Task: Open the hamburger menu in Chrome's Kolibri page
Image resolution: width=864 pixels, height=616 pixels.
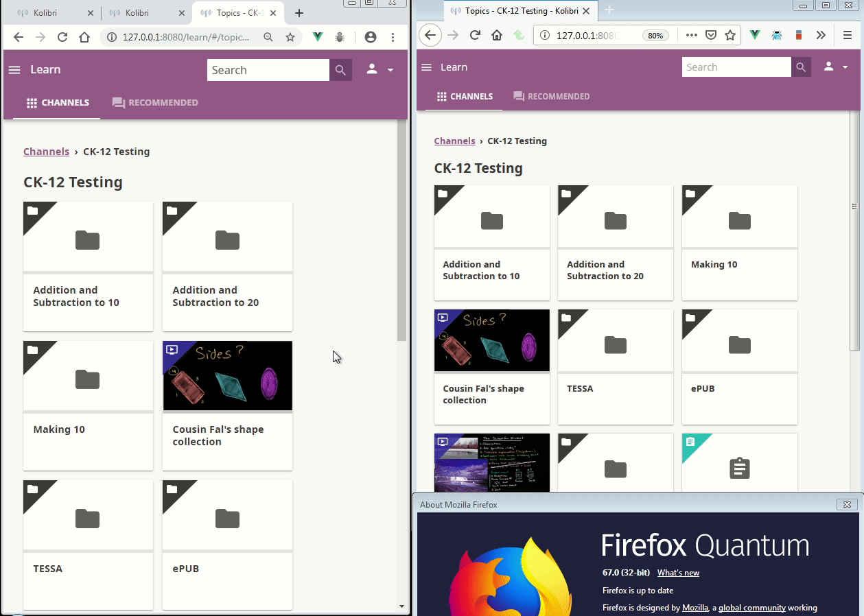Action: 14,69
